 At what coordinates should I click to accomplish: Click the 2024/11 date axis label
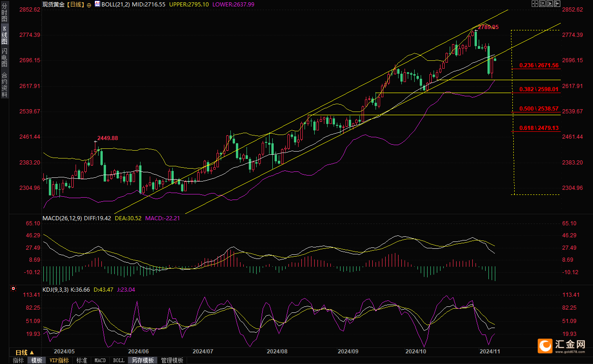pyautogui.click(x=490, y=351)
